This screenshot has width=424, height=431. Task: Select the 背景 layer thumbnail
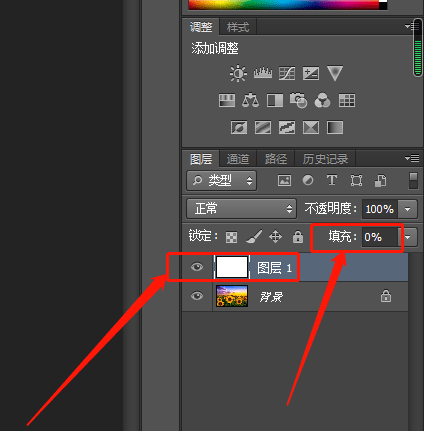click(x=232, y=296)
